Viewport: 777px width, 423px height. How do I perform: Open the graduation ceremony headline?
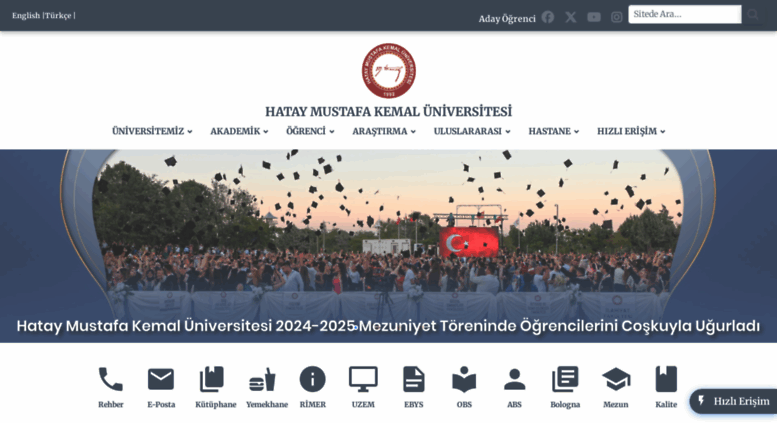pos(388,326)
